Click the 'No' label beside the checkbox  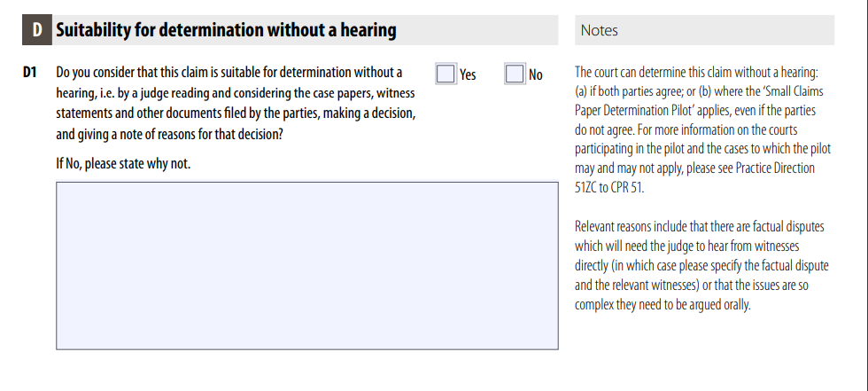tap(535, 74)
